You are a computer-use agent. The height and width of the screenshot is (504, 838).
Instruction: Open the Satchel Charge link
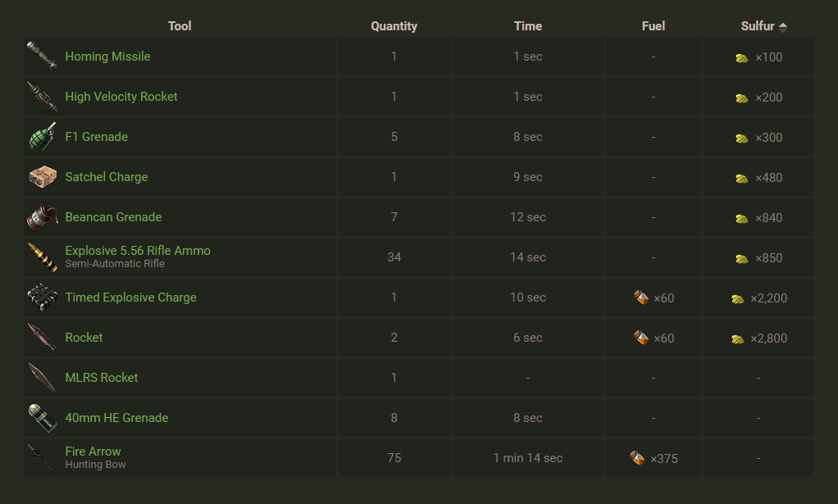(x=107, y=177)
